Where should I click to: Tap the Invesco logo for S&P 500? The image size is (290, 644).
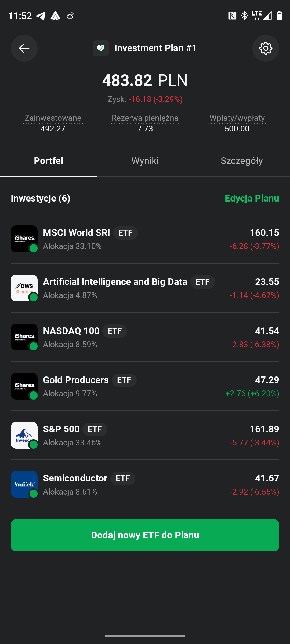click(24, 435)
